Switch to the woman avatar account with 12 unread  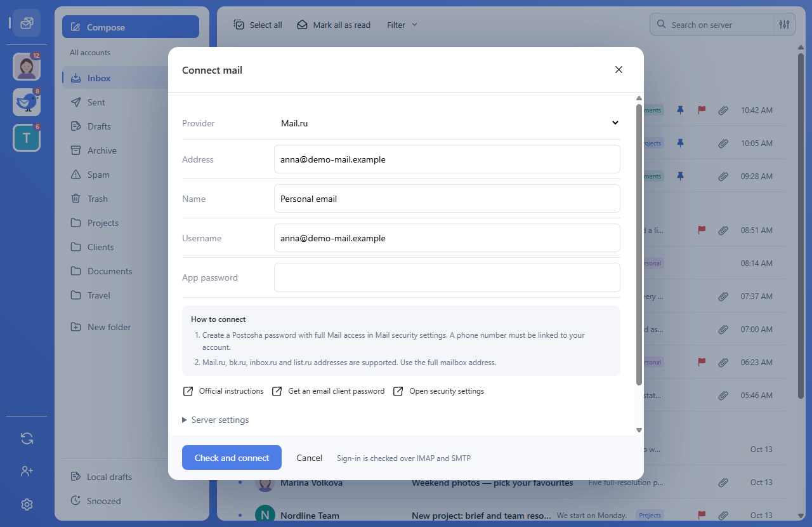[x=27, y=67]
